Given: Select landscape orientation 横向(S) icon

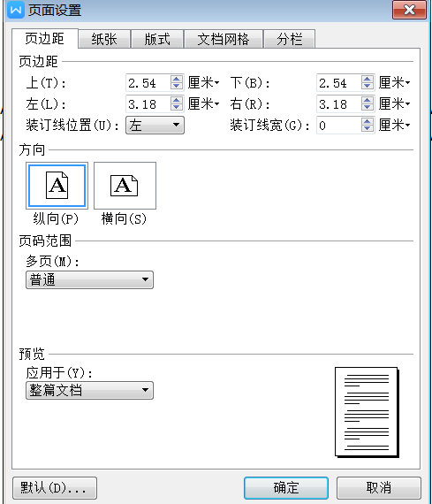Looking at the screenshot, I should (125, 186).
